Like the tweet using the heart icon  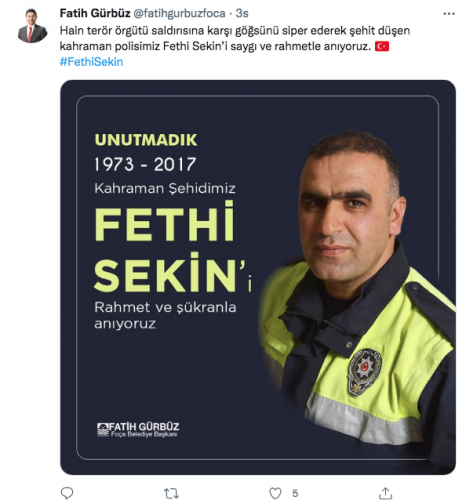tap(275, 493)
